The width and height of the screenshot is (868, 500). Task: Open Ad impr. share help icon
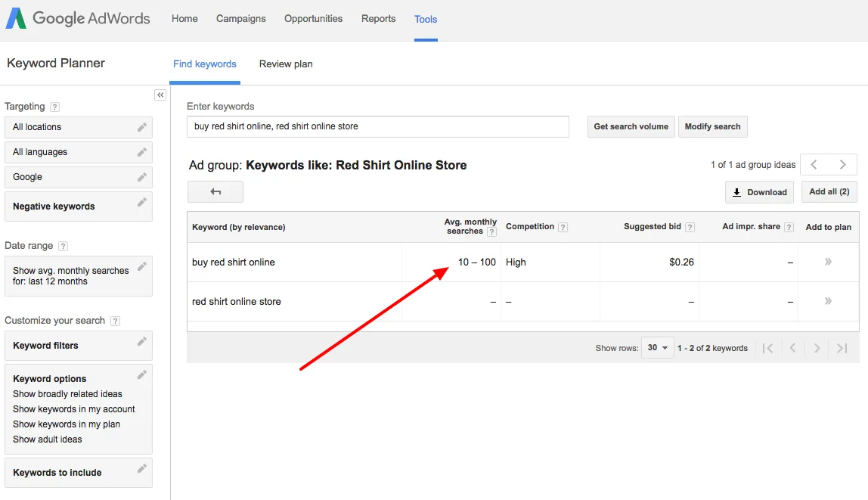789,227
